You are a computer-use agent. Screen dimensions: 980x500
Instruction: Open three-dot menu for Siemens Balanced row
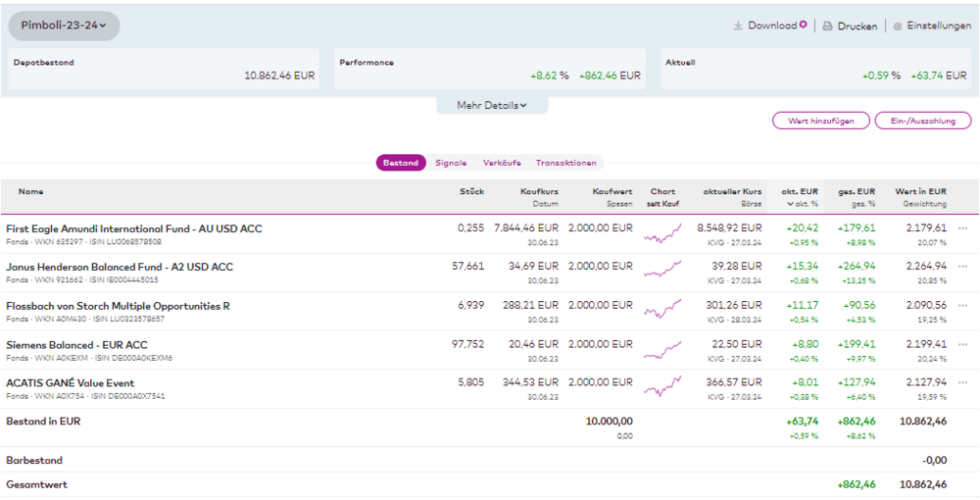[x=962, y=344]
